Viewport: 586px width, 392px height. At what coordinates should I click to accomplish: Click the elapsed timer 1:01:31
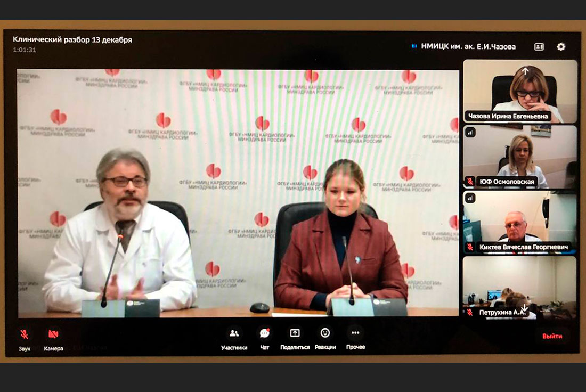pos(25,50)
